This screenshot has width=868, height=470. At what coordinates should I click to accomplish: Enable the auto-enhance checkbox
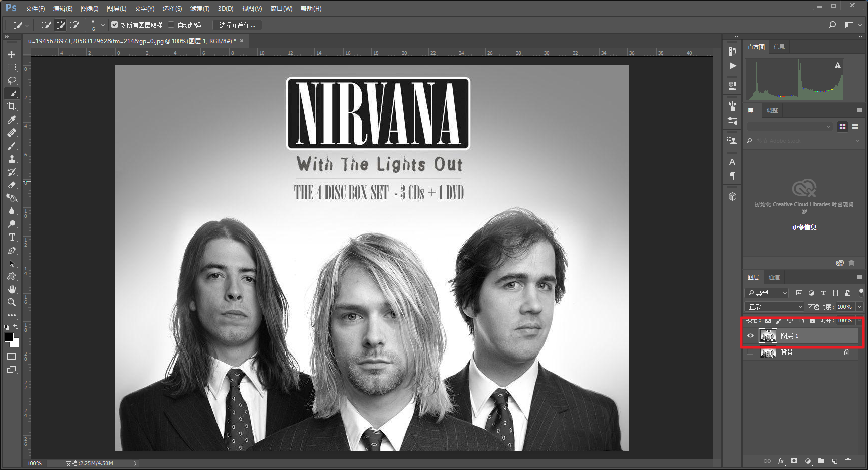coord(171,25)
